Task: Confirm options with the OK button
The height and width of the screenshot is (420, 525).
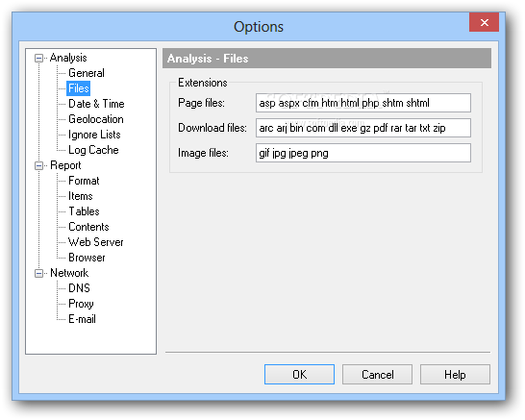Action: tap(299, 375)
